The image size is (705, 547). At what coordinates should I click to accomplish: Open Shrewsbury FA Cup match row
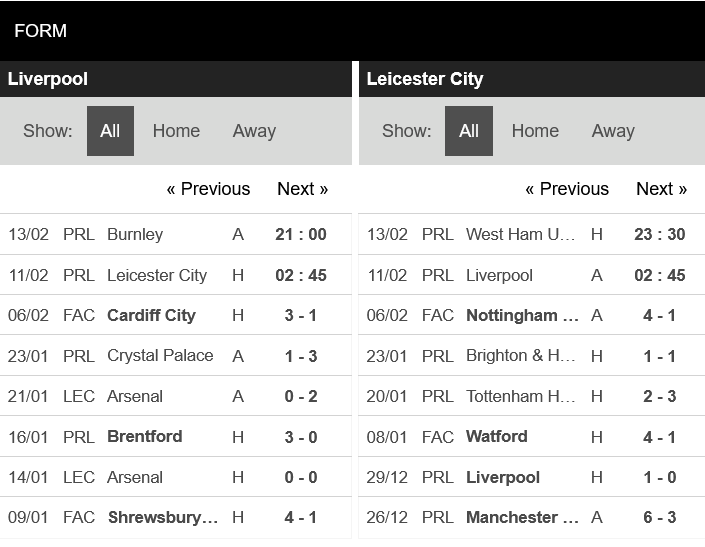click(176, 517)
